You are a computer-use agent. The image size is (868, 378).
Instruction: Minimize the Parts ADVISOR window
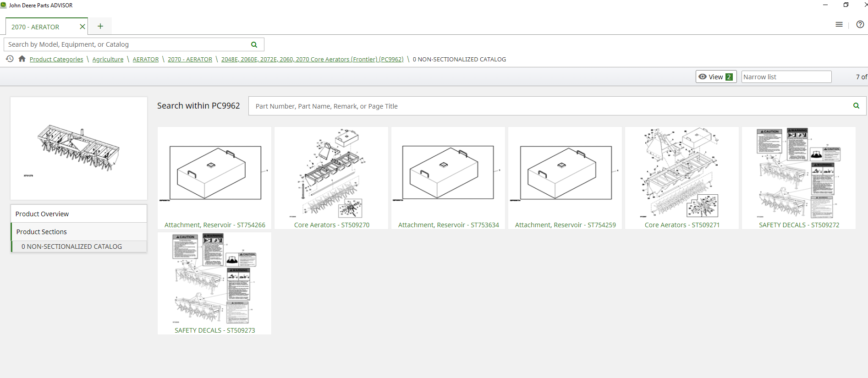pos(825,5)
